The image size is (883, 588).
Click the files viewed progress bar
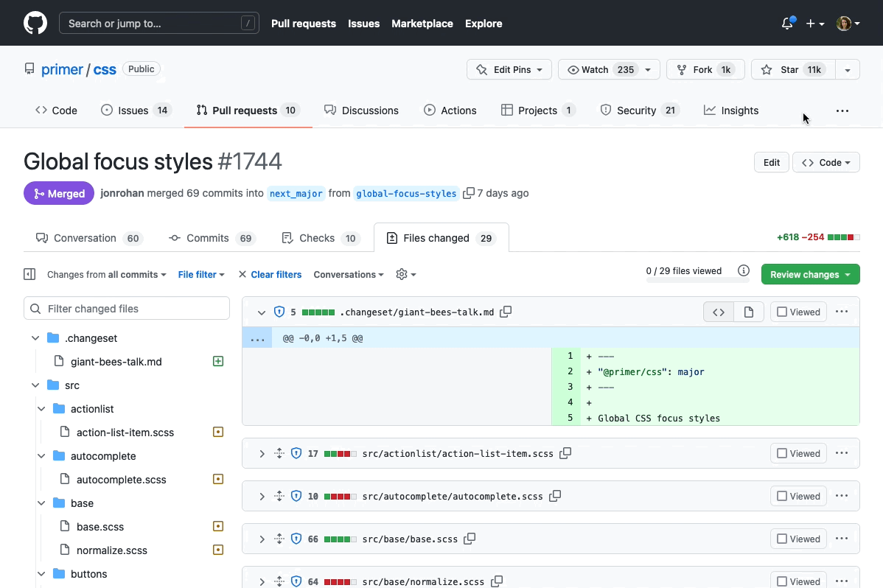point(698,280)
